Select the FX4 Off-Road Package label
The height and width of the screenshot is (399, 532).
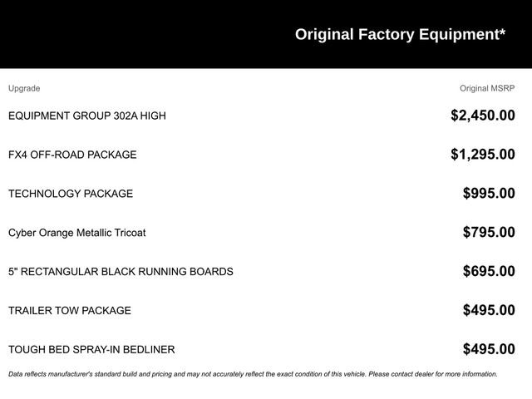pos(72,155)
